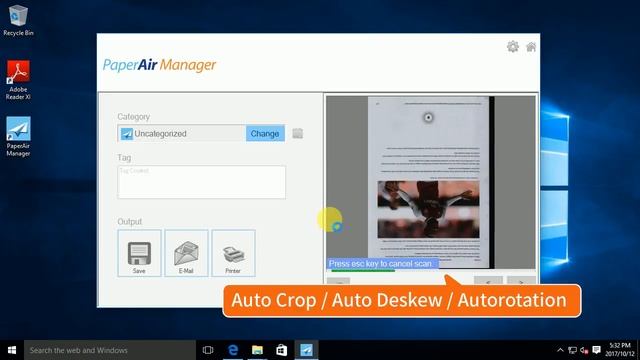Open the Recycle Bin desktop icon

[x=18, y=21]
